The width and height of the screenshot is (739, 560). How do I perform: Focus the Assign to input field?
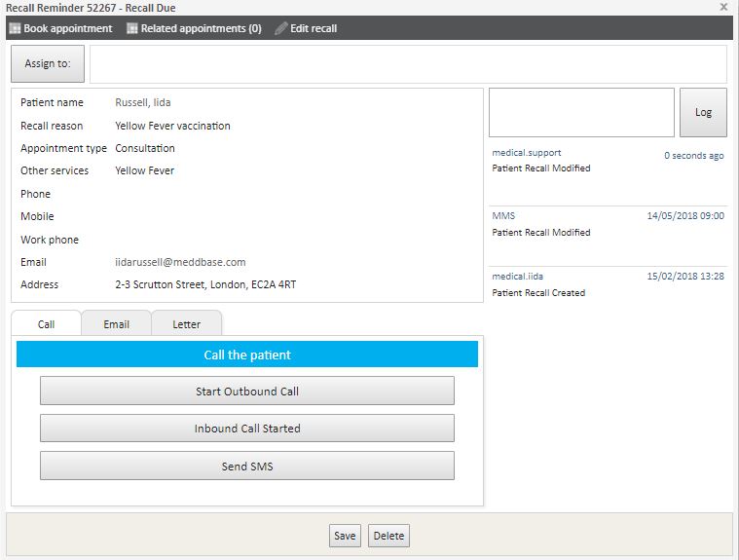[x=408, y=64]
